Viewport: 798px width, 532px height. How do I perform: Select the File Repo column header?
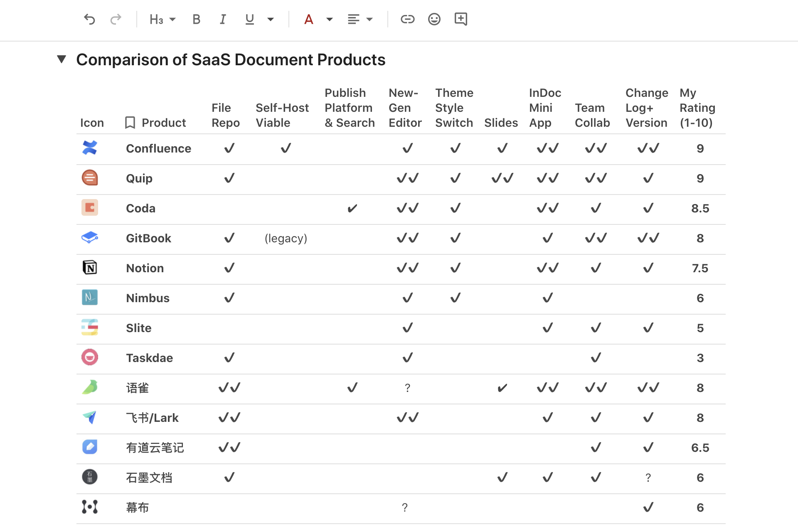226,115
